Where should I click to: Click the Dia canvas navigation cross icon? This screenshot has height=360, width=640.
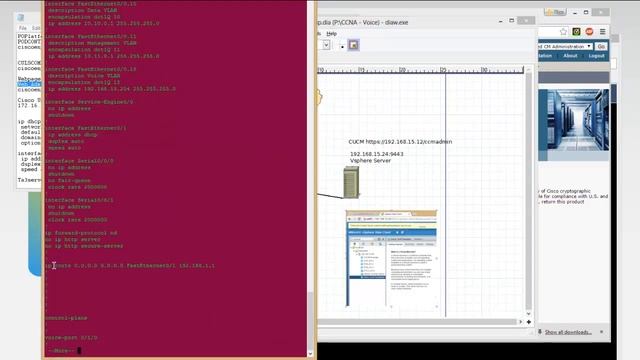pyautogui.click(x=529, y=322)
